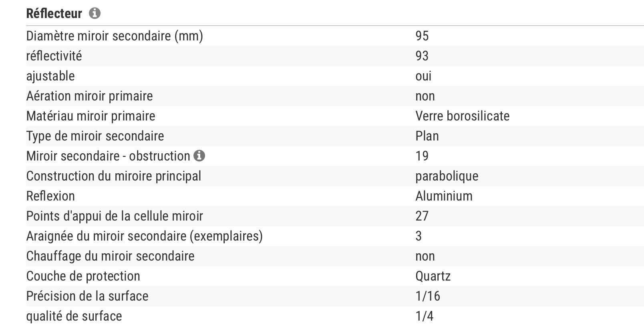Click the Araignée du miroir secondaire label
Viewport: 644px width, 335px height.
(144, 236)
